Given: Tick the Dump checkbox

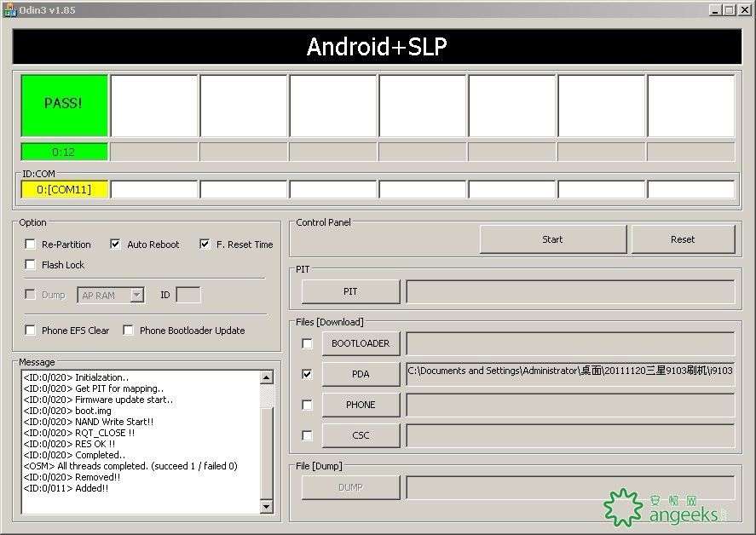Looking at the screenshot, I should click(30, 295).
